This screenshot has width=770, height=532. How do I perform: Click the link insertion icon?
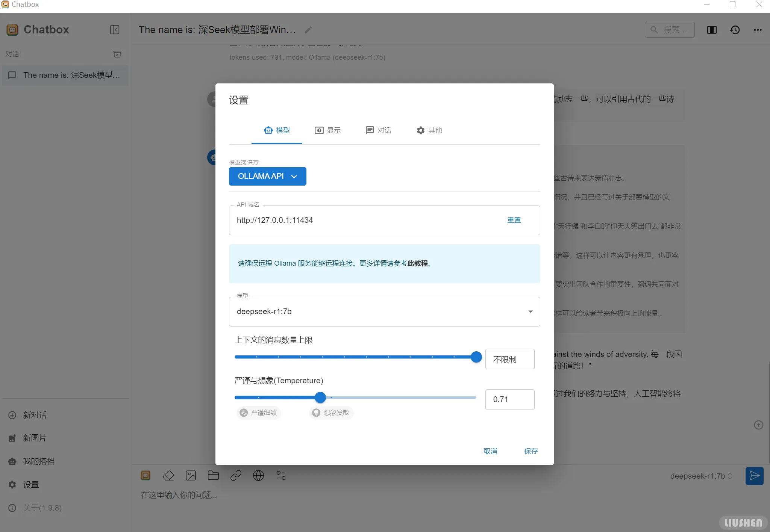coord(236,475)
